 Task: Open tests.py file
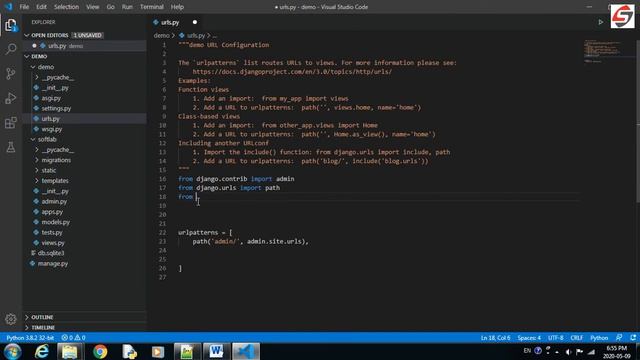[x=84, y=232]
